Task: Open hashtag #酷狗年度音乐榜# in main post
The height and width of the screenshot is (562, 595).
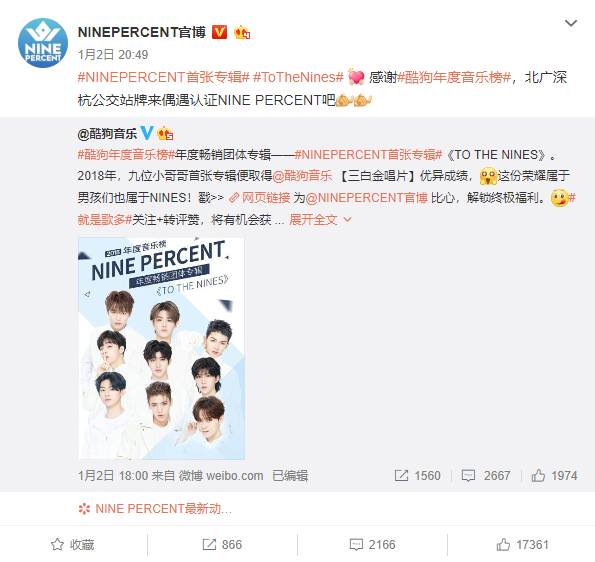Action: tap(454, 77)
